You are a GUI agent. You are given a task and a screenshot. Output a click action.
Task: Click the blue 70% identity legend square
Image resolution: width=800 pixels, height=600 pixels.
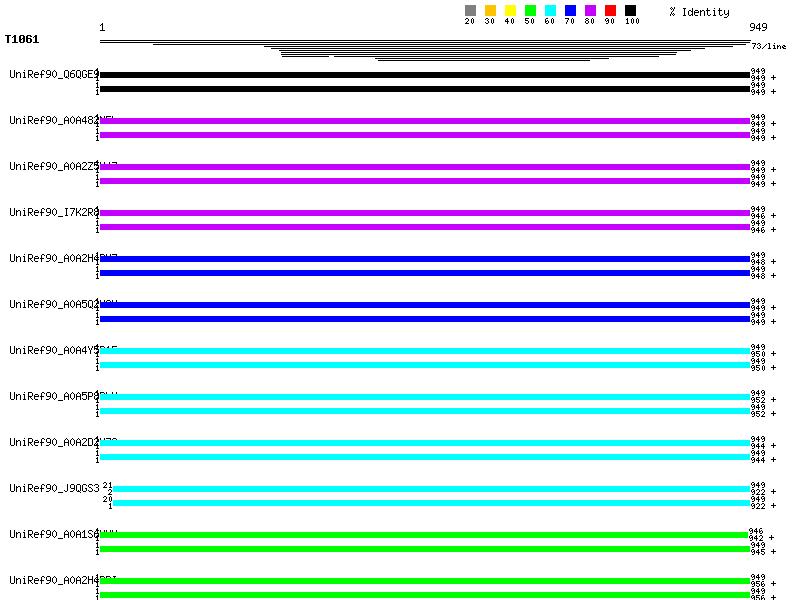(570, 11)
